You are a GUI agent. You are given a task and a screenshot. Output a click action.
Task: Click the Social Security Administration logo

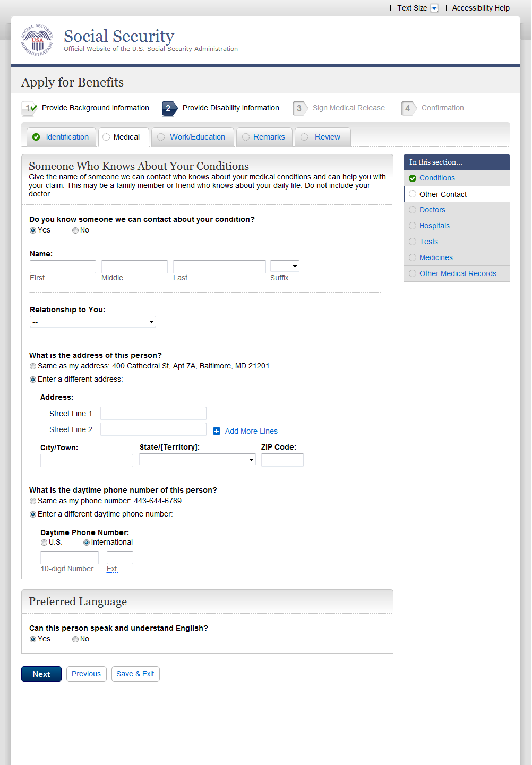pos(37,40)
